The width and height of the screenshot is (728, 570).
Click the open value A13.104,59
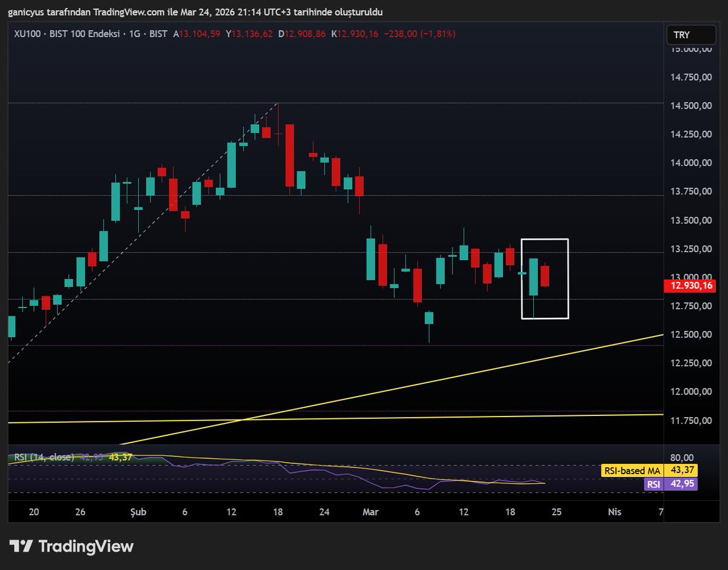tap(197, 35)
